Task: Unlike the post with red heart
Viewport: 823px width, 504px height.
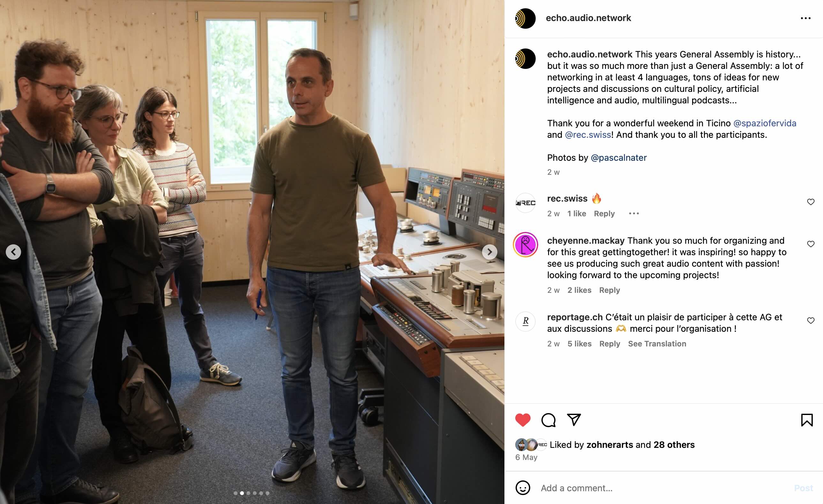Action: click(x=523, y=420)
